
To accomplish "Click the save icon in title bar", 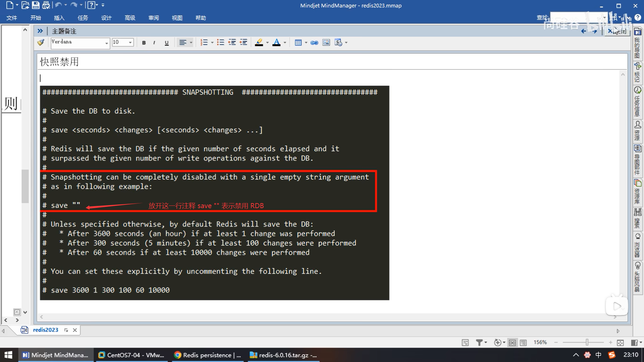I will coord(36,5).
